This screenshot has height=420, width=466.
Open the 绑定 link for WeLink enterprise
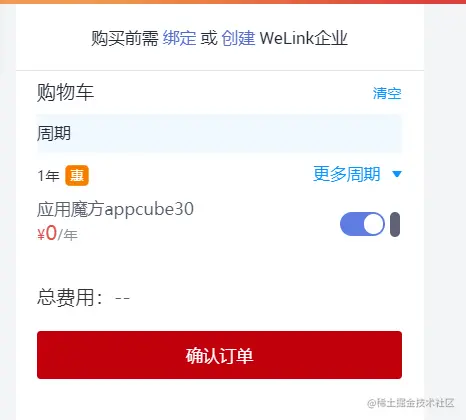pos(179,38)
